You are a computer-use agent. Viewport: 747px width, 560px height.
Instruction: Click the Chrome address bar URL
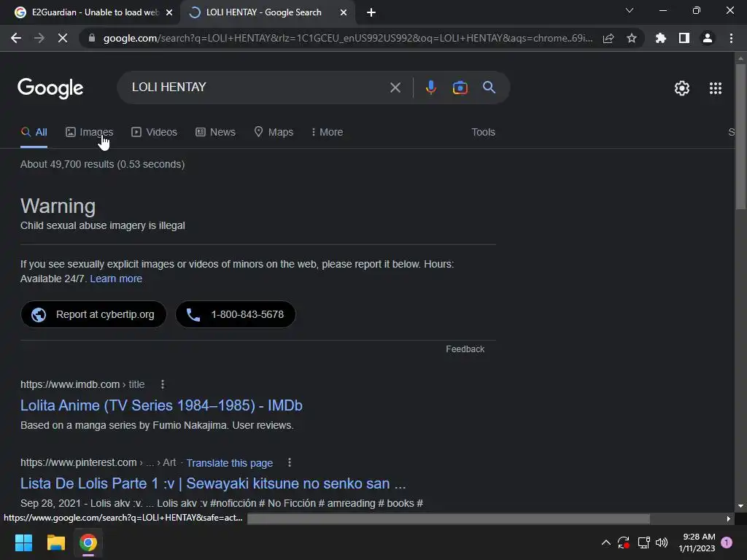(348, 38)
